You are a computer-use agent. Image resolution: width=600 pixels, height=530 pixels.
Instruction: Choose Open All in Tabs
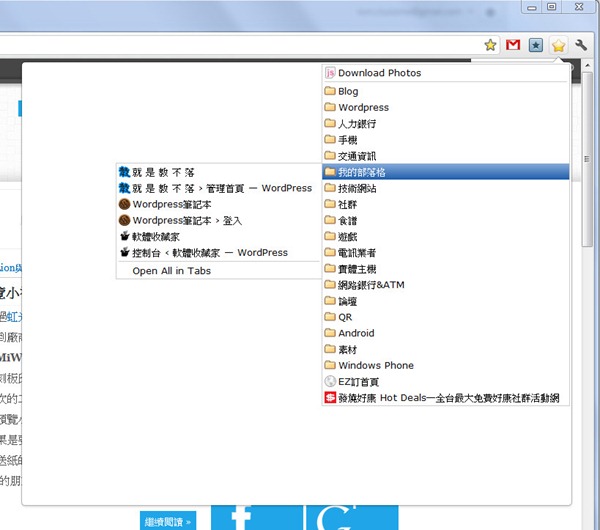click(x=218, y=271)
